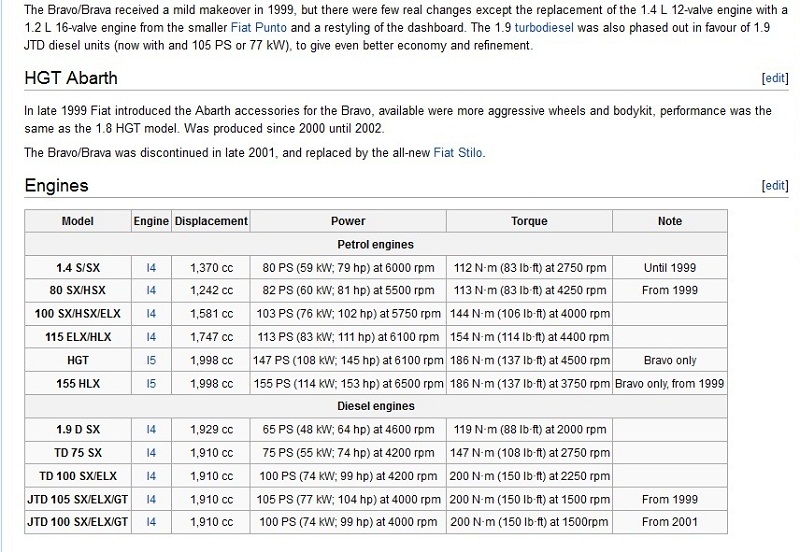
Task: Open I4 link in 1.9 D SX row
Action: (x=151, y=430)
